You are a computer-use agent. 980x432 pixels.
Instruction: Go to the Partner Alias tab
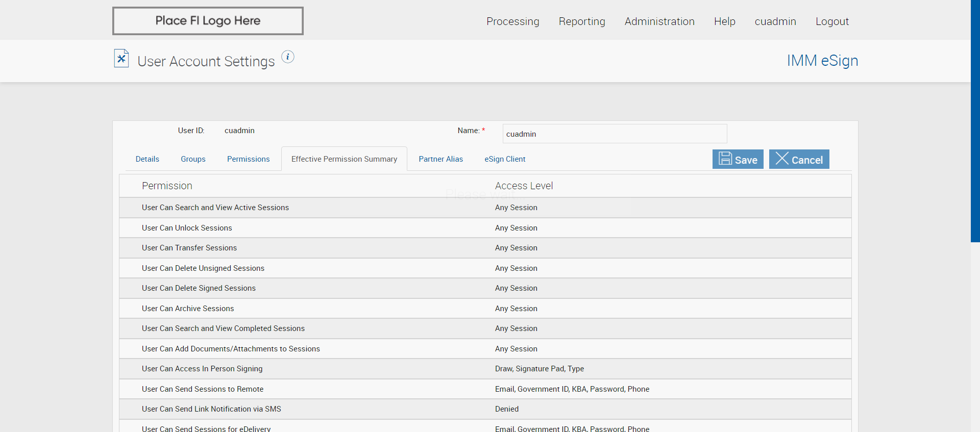(441, 159)
